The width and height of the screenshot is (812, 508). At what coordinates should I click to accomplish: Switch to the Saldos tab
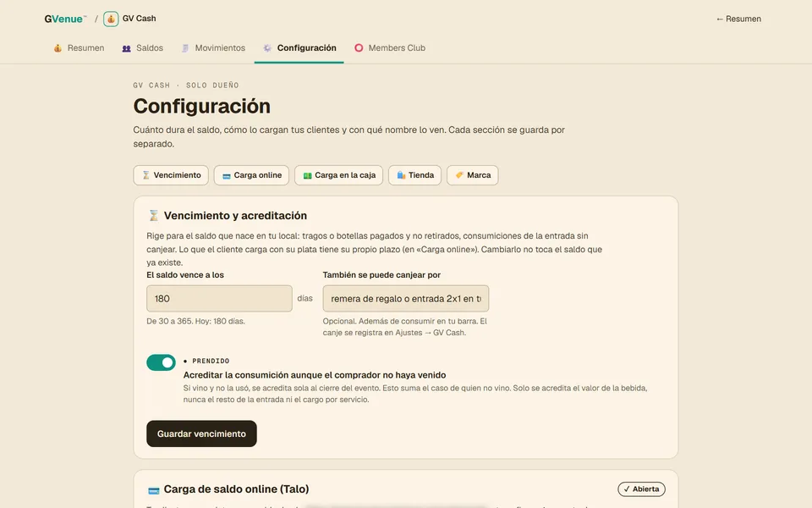tap(142, 47)
